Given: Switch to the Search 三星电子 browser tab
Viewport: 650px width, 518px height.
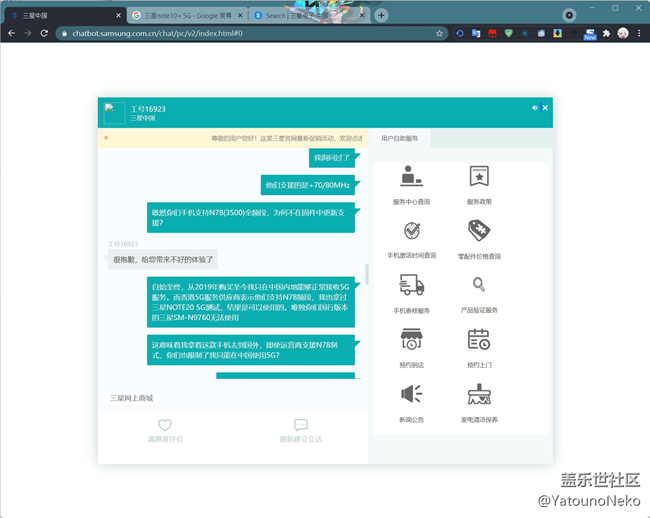Looking at the screenshot, I should [307, 16].
